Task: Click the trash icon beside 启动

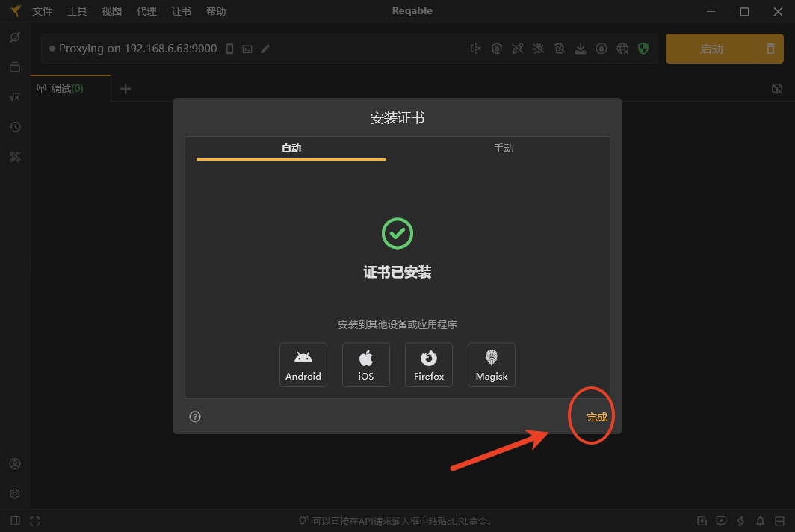Action: (770, 49)
